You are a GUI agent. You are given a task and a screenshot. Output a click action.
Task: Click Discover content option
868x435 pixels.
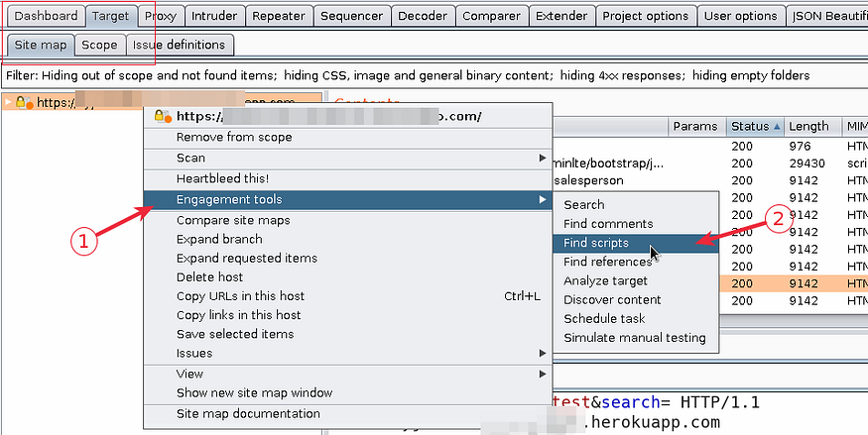612,299
